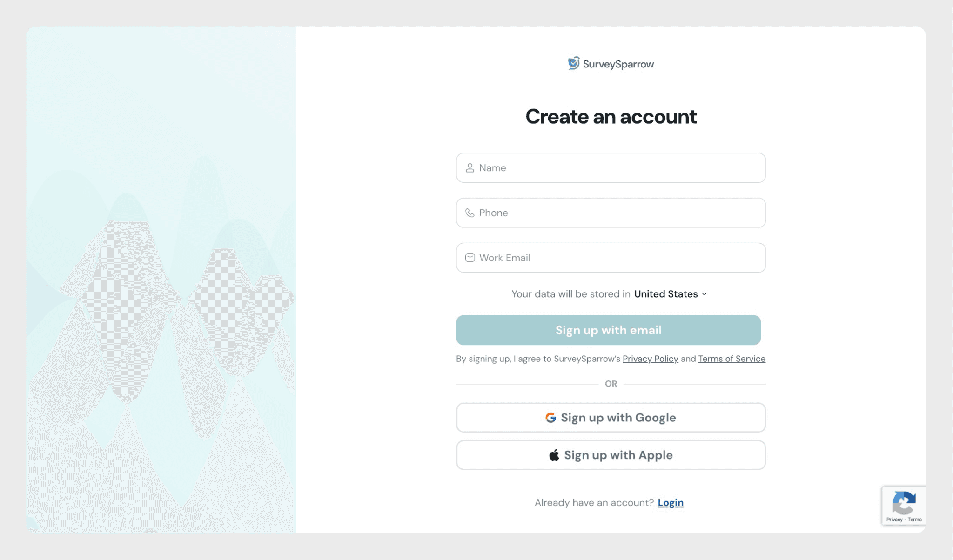Viewport: 953px width, 560px height.
Task: Focus the Name input field
Action: [x=619, y=168]
